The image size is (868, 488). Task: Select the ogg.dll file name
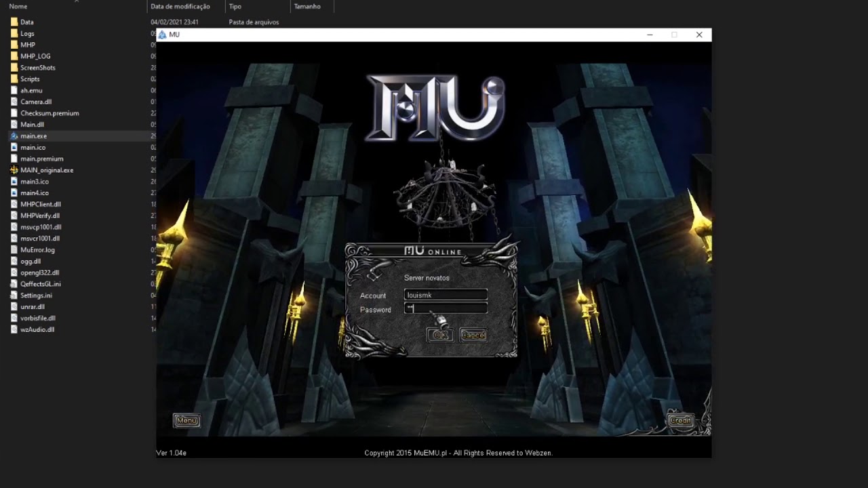(x=31, y=261)
